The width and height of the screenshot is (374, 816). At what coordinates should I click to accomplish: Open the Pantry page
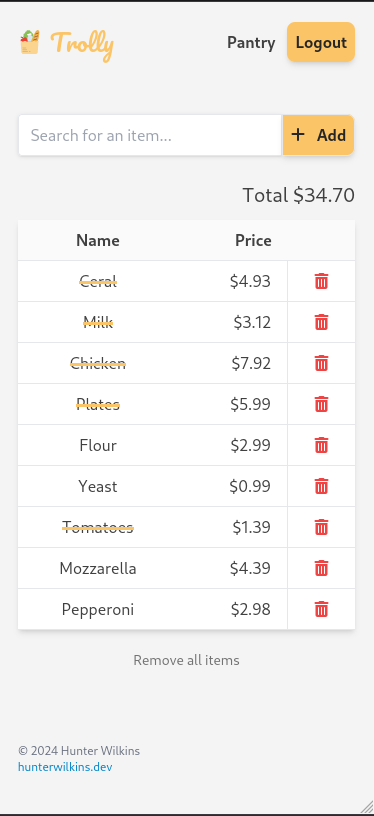click(x=251, y=43)
